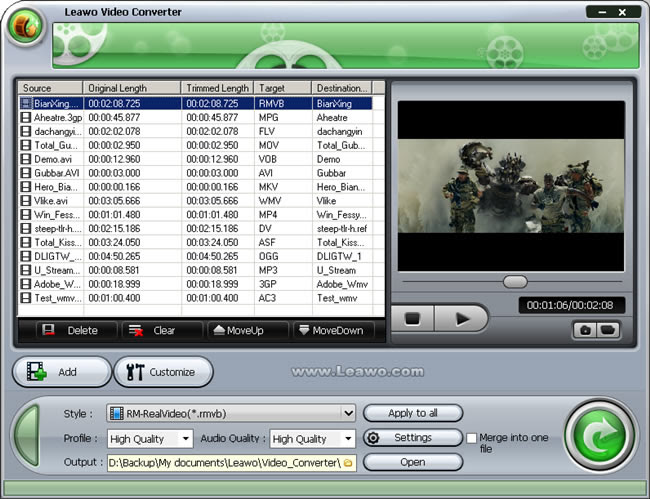The width and height of the screenshot is (650, 499).
Task: Sort by the Target column header
Action: [x=283, y=88]
